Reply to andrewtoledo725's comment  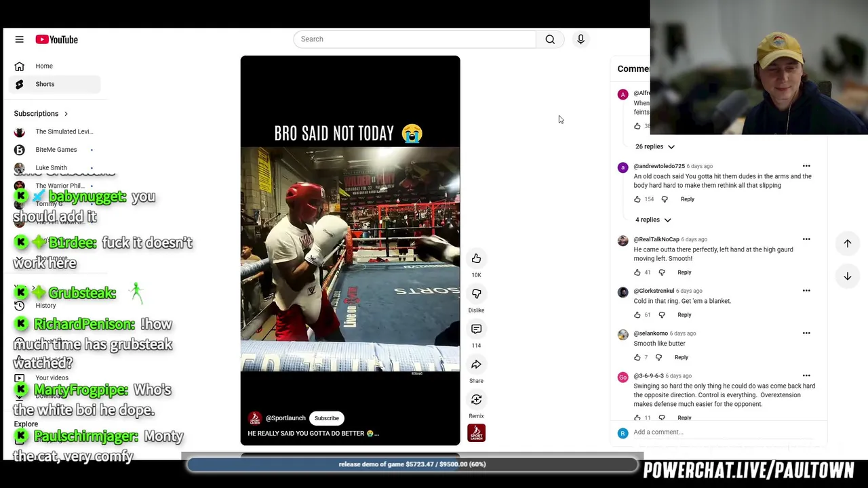pyautogui.click(x=687, y=199)
